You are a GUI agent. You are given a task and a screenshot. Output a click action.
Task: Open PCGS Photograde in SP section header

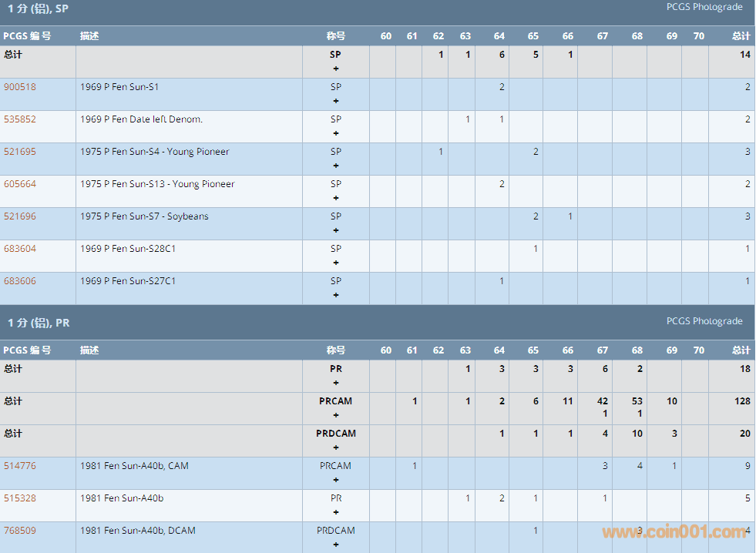704,7
